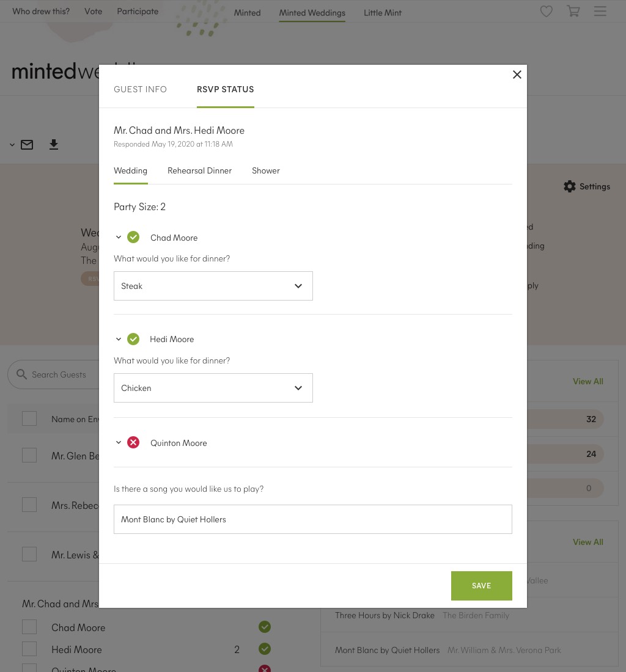626x672 pixels.
Task: Click Chad Moore's green attending checkmark
Action: [133, 237]
